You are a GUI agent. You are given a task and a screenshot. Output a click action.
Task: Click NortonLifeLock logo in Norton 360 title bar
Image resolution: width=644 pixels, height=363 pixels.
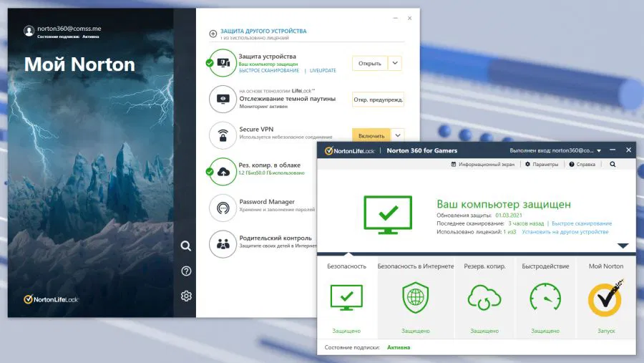pyautogui.click(x=349, y=151)
